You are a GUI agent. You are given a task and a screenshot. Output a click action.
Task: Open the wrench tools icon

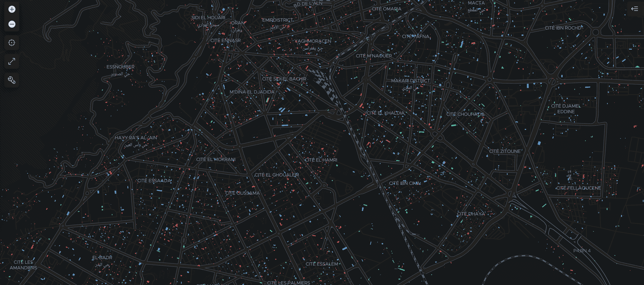pyautogui.click(x=12, y=80)
